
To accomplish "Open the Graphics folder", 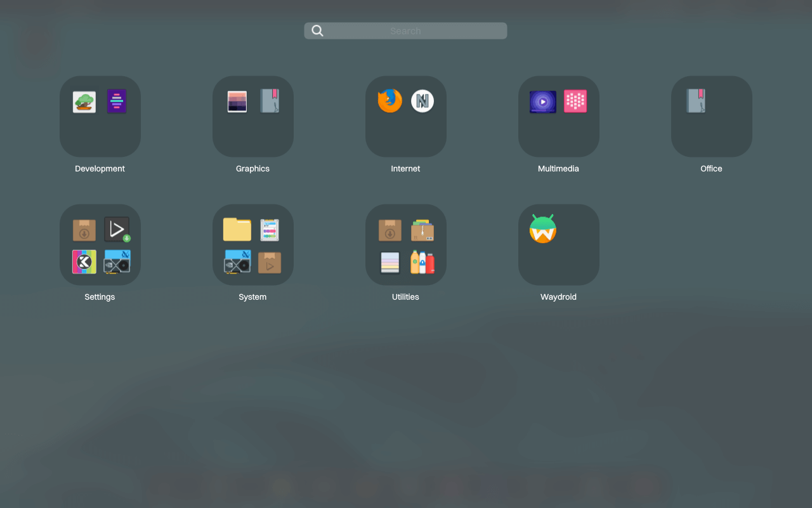I will [x=252, y=116].
